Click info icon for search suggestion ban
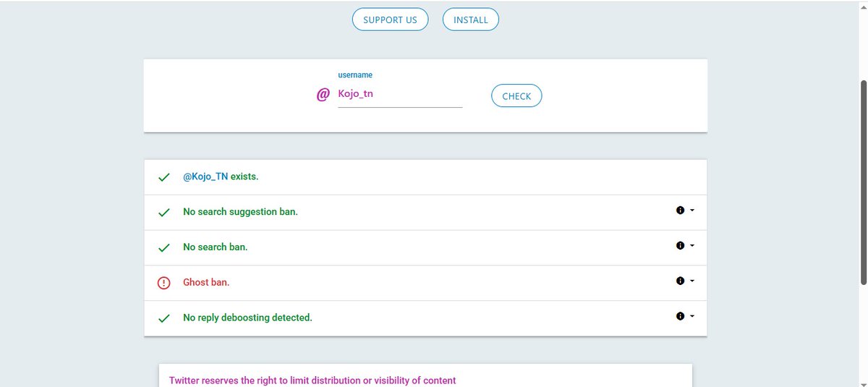Screen dimensions: 868x387 pyautogui.click(x=680, y=210)
